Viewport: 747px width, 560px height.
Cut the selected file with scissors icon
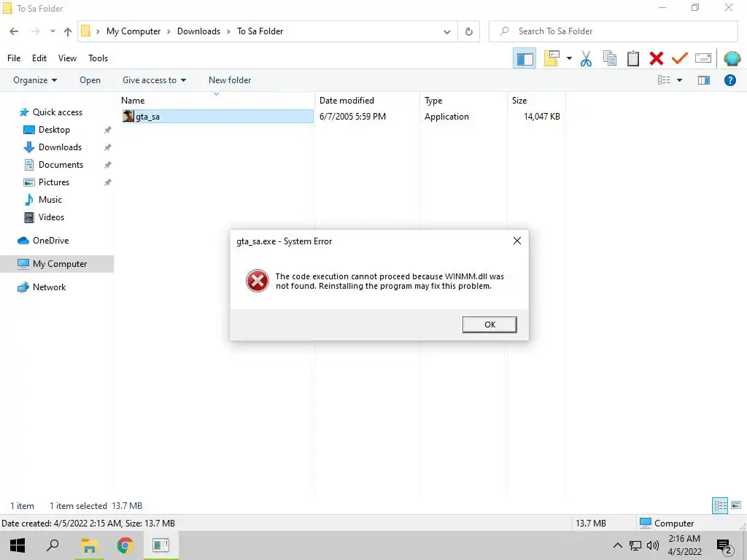586,58
